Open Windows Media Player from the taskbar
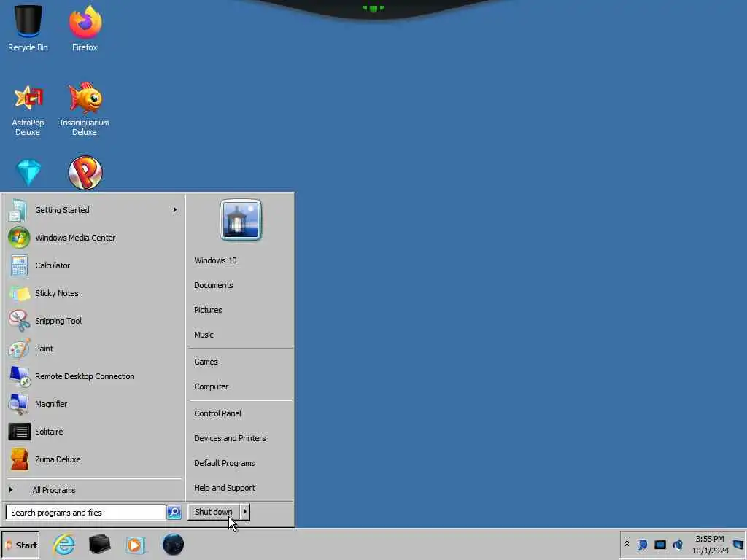This screenshot has width=747, height=560. [x=135, y=545]
